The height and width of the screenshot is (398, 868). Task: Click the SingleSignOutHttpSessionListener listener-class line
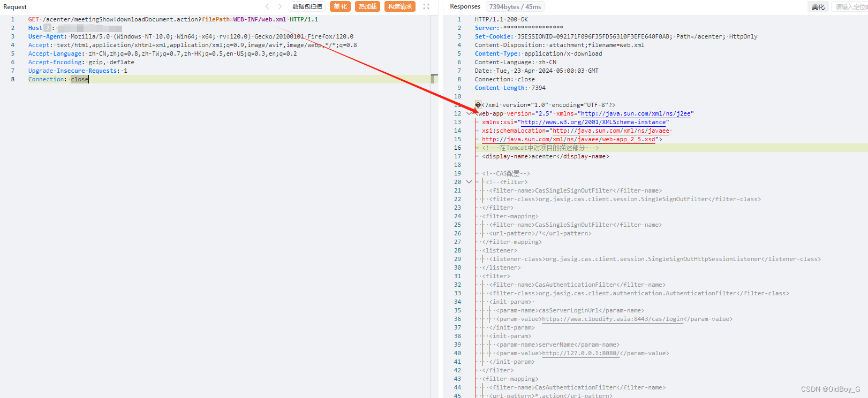[x=655, y=259]
